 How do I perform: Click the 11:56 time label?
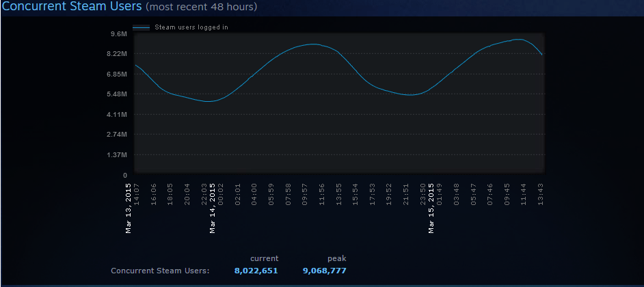click(x=321, y=194)
